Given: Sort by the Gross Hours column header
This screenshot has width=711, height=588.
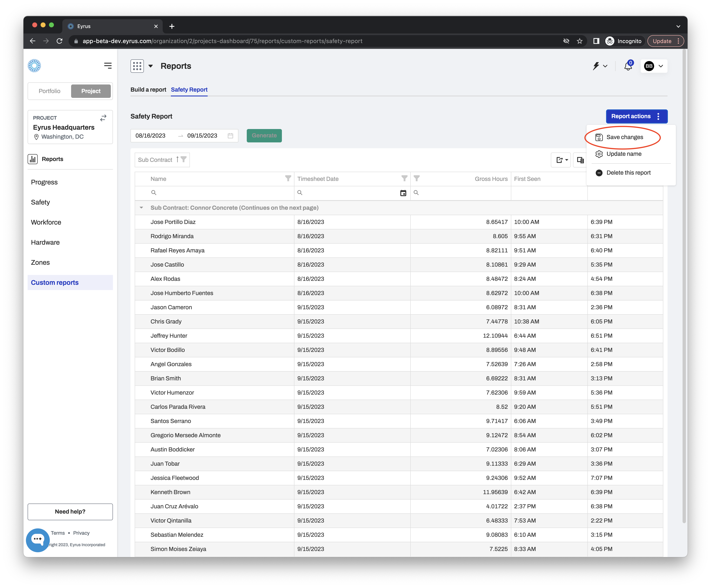Looking at the screenshot, I should pos(491,179).
